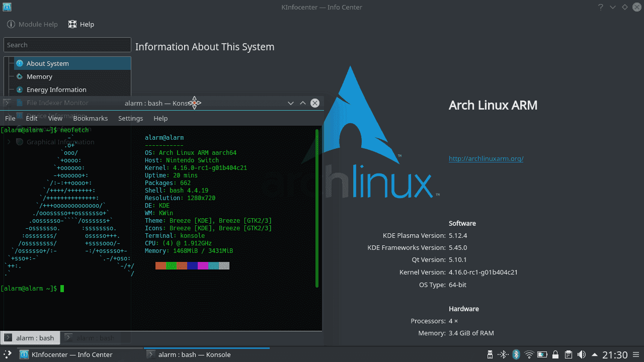The width and height of the screenshot is (644, 362).
Task: Open the View menu in Konsole
Action: (55, 118)
